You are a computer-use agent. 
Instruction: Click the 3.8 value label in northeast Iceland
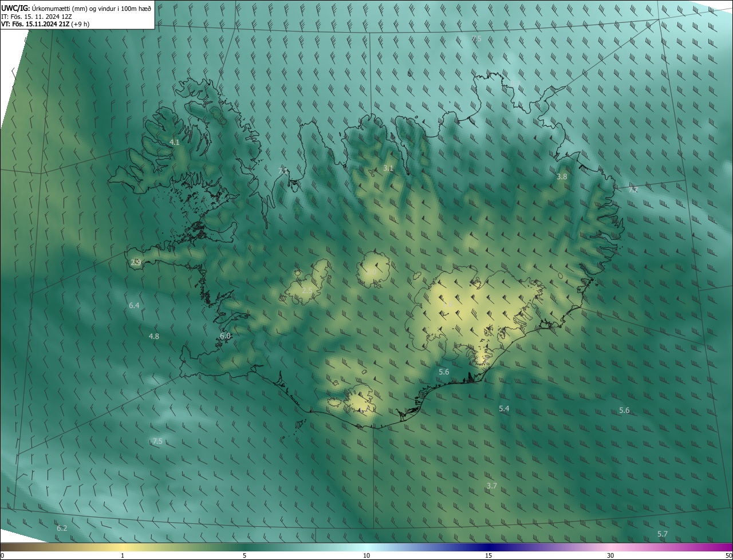click(x=562, y=177)
